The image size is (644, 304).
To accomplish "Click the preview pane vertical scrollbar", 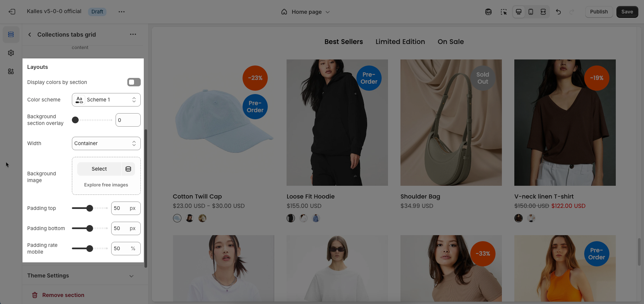I will pyautogui.click(x=639, y=252).
